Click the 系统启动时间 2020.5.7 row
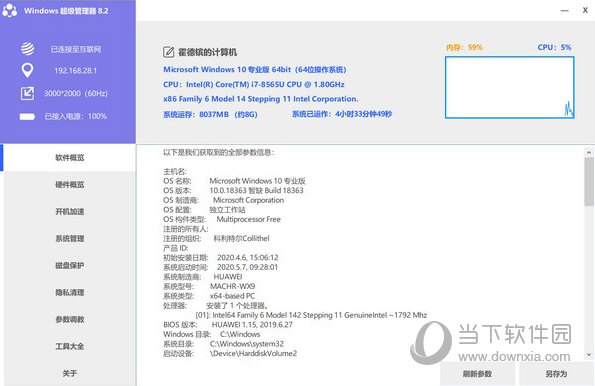The height and width of the screenshot is (386, 595). (220, 267)
